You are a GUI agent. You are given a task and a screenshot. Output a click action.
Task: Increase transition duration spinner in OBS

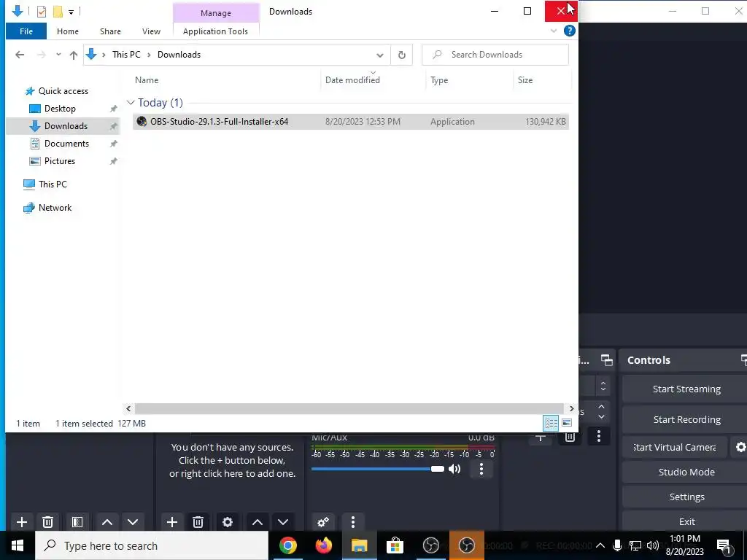602,407
